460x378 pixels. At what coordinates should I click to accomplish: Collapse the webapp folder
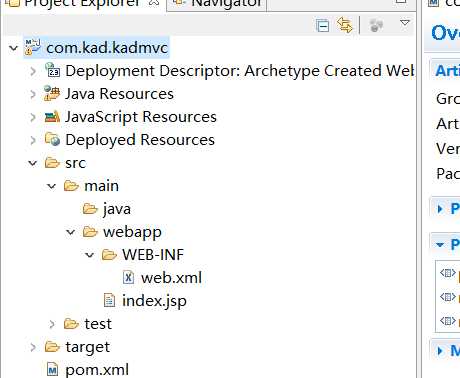(70, 232)
